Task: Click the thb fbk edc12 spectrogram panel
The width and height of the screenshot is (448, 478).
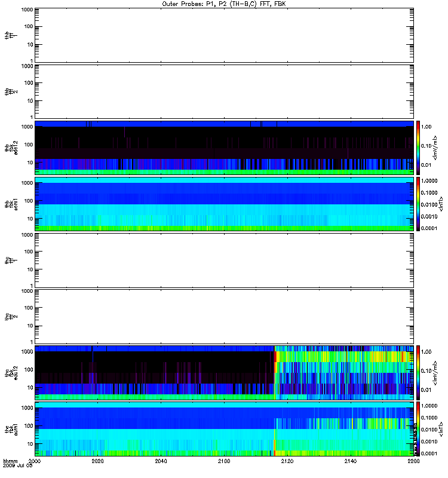Action: click(225, 148)
